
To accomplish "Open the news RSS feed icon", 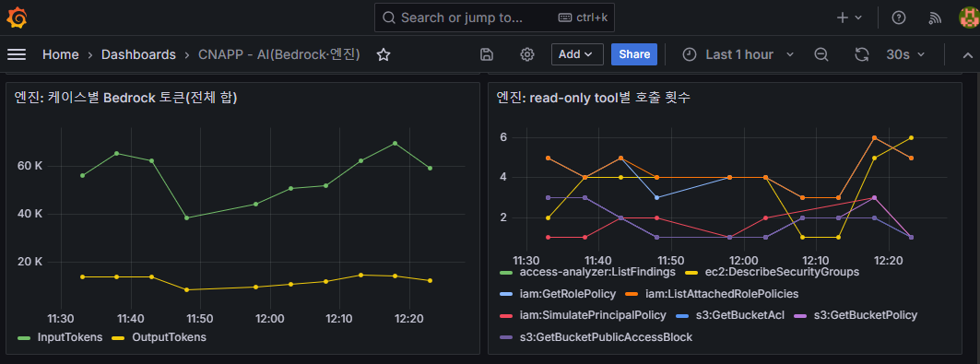I will [x=935, y=18].
